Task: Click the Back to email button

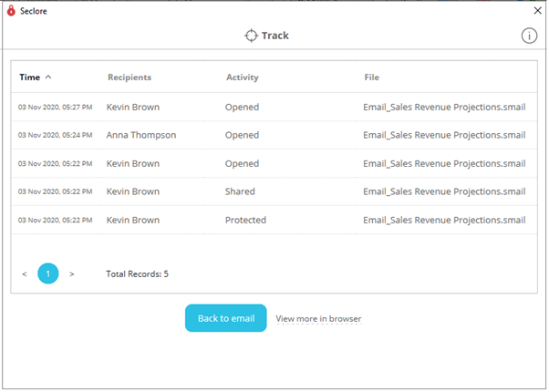Action: (x=226, y=318)
